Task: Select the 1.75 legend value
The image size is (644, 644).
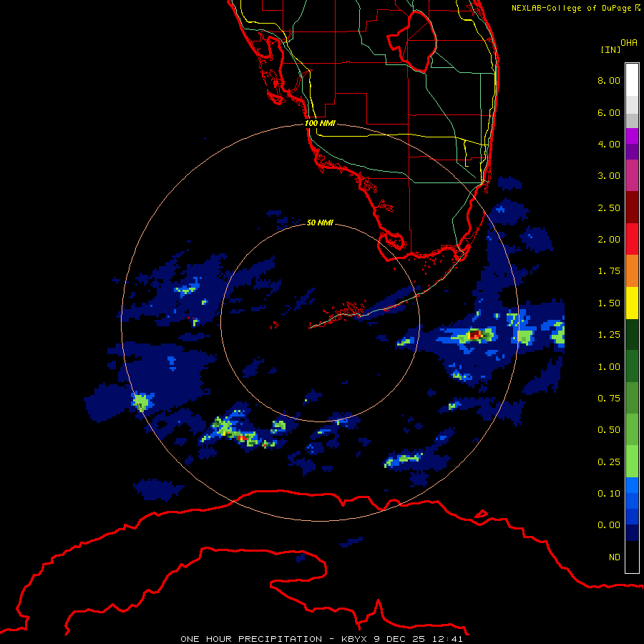Action: coord(609,271)
